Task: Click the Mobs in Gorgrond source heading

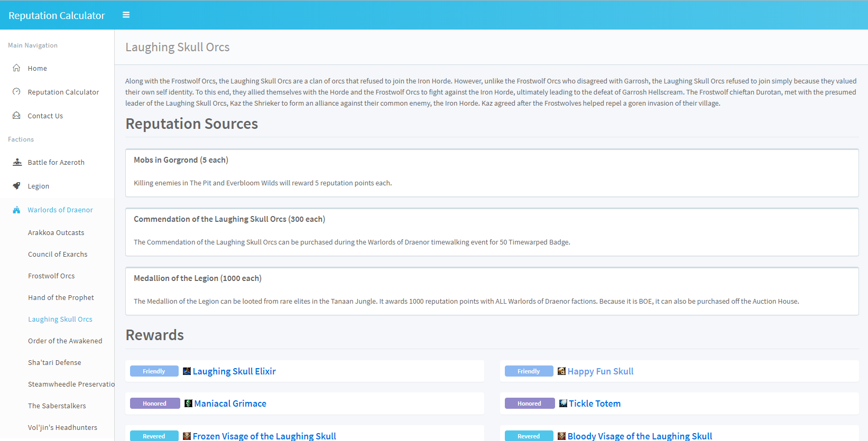Action: 181,160
